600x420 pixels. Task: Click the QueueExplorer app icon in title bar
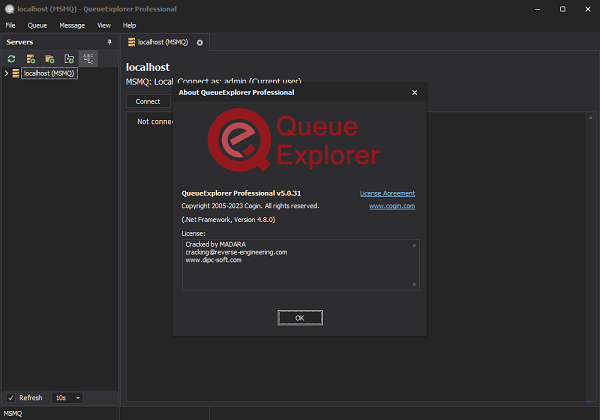click(x=9, y=9)
